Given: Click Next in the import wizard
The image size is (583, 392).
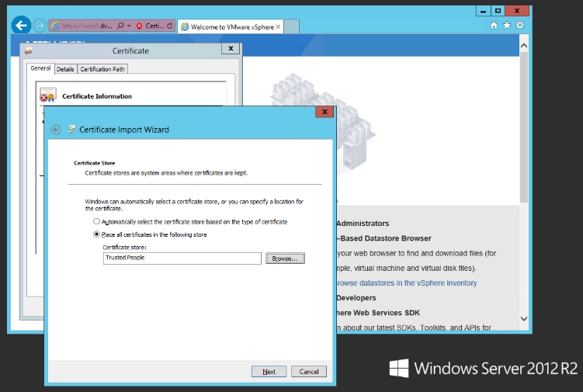Looking at the screenshot, I should point(269,372).
